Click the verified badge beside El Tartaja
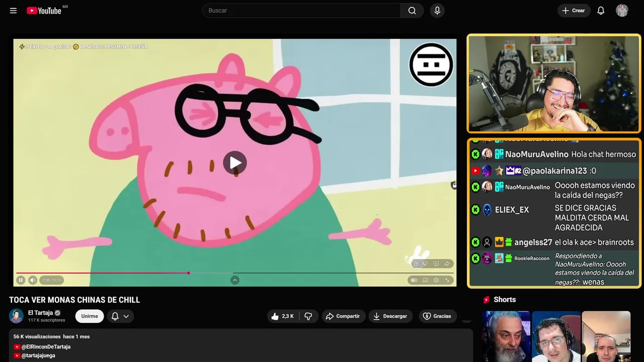 (57, 313)
